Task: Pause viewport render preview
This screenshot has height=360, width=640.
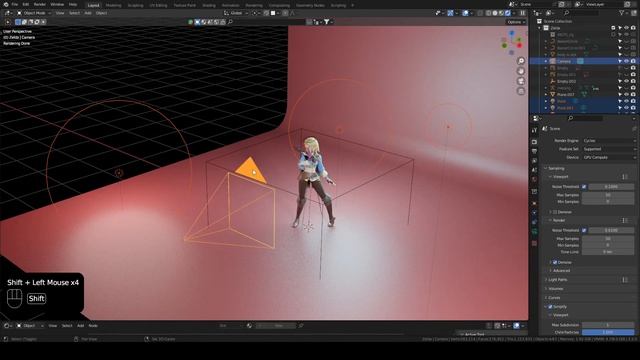Action: (x=522, y=13)
